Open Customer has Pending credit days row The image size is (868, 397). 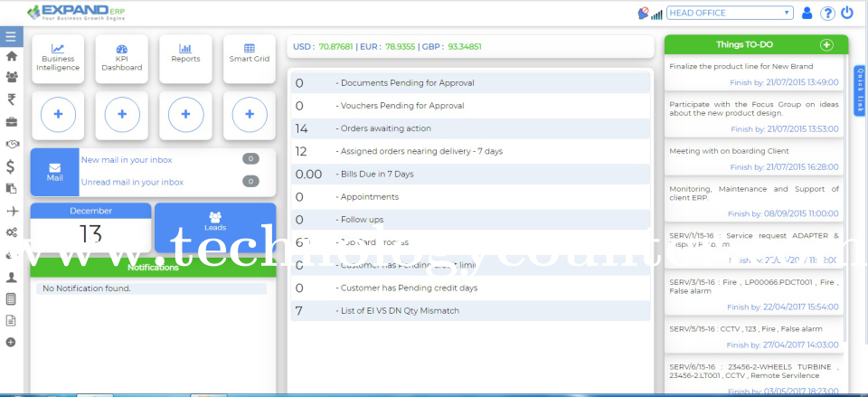tap(470, 288)
